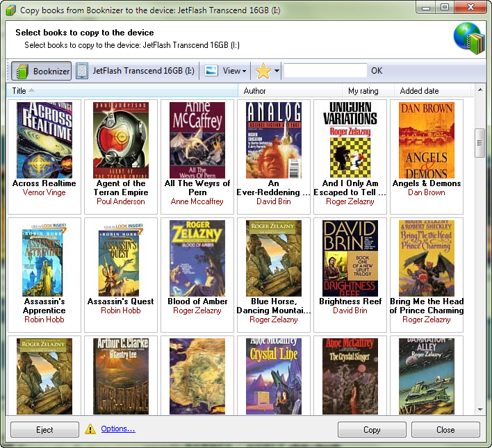Screen dimensions: 492x448
Task: Select the Brightness Reef cover
Action: click(x=350, y=258)
